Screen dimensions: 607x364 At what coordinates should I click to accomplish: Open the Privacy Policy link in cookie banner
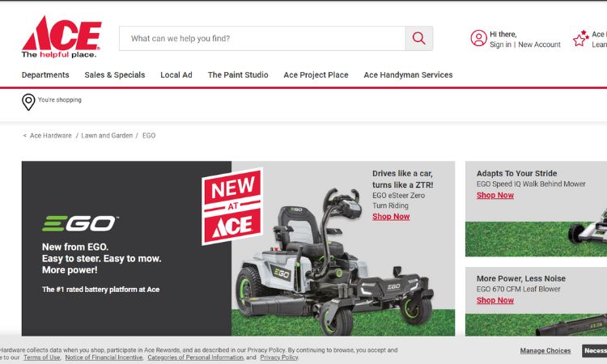coord(279,358)
